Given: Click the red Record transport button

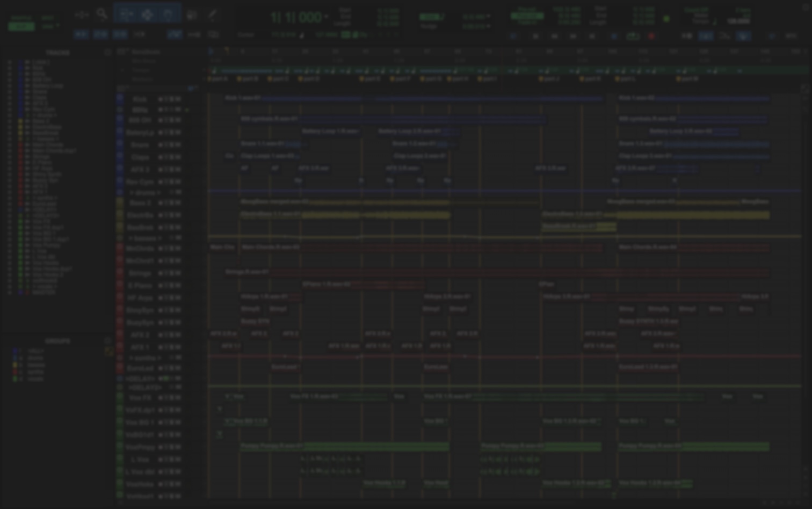Looking at the screenshot, I should pyautogui.click(x=651, y=36).
